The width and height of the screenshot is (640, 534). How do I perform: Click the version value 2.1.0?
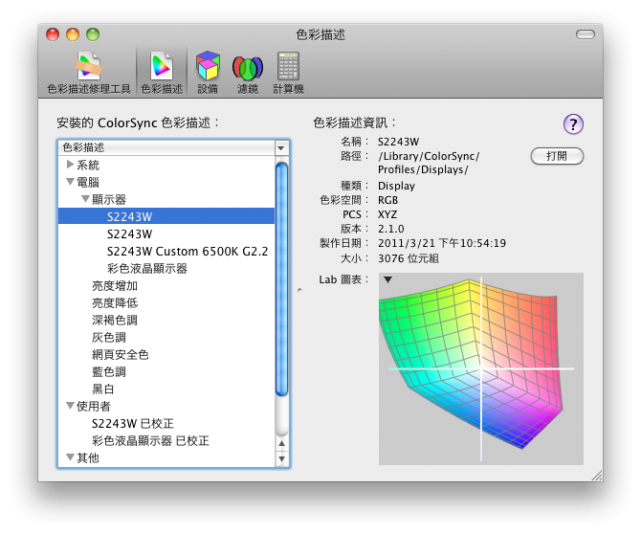coord(391,229)
